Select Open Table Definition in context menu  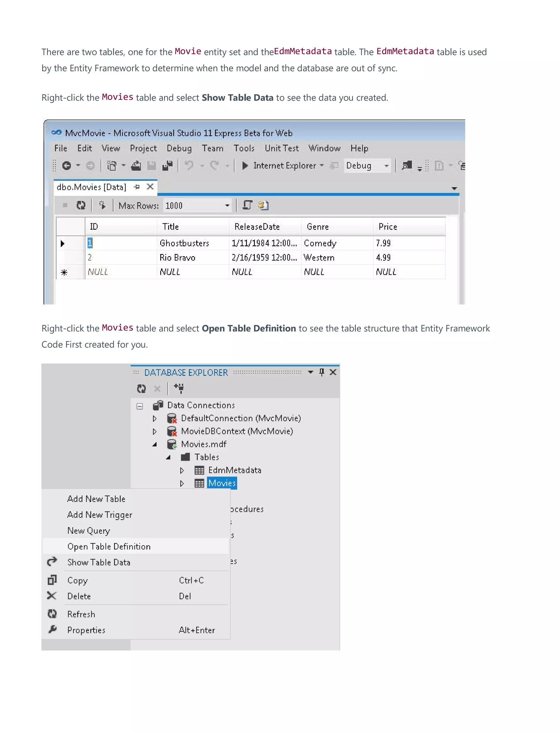[x=136, y=546]
